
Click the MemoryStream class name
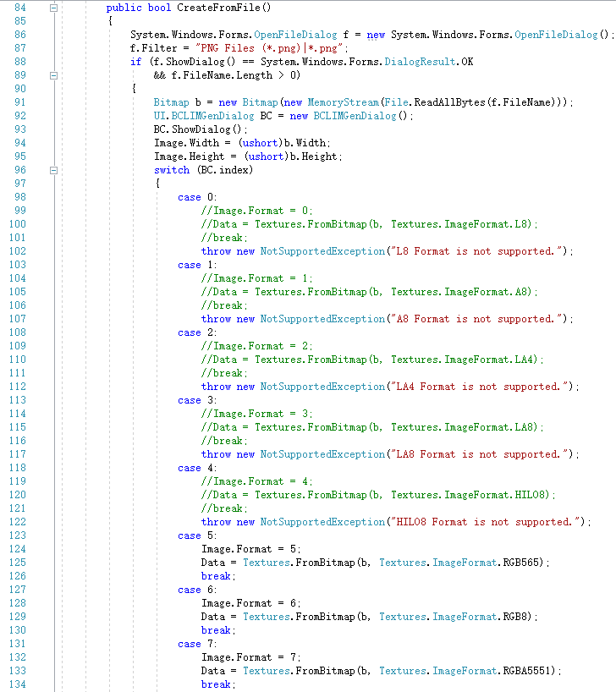[343, 102]
